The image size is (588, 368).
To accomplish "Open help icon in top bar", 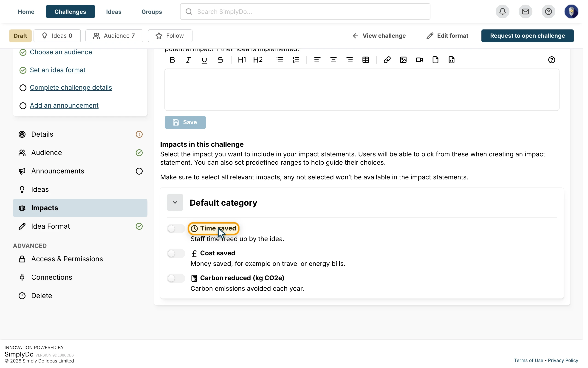I will pos(548,11).
